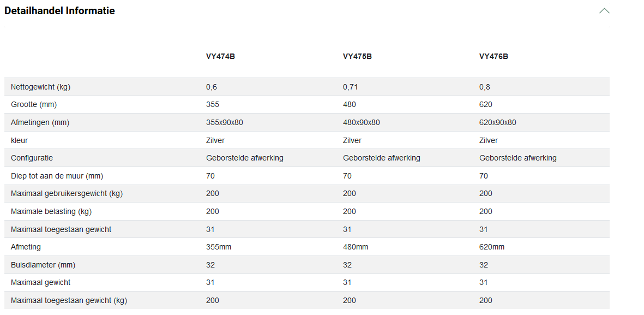This screenshot has width=644, height=315.
Task: Click the Configuratie row label
Action: point(32,158)
